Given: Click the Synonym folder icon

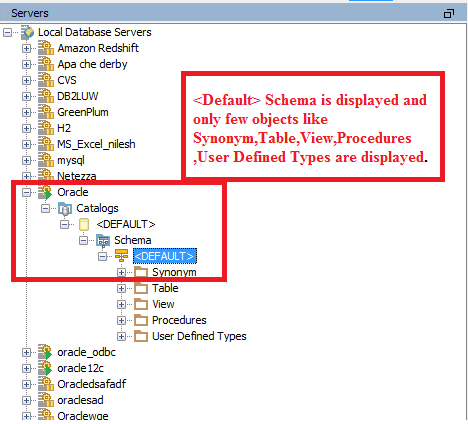Looking at the screenshot, I should pyautogui.click(x=141, y=272).
